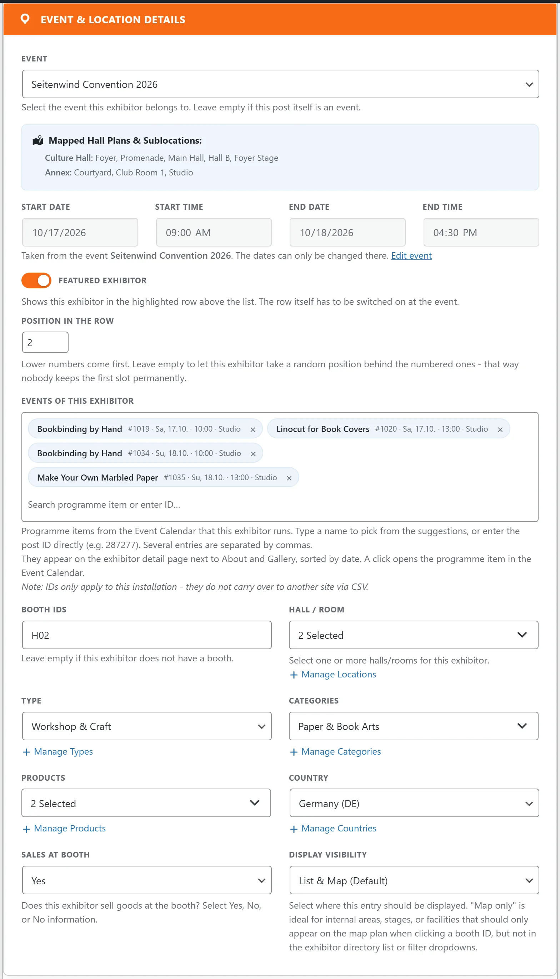Open Display Visibility dropdown List & Map
This screenshot has height=979, width=560.
(414, 880)
